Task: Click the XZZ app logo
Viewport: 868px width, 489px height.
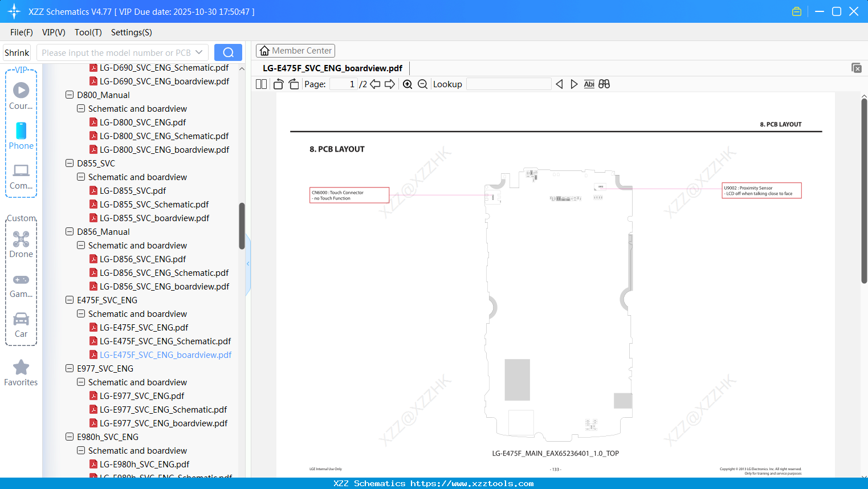Action: pyautogui.click(x=14, y=11)
